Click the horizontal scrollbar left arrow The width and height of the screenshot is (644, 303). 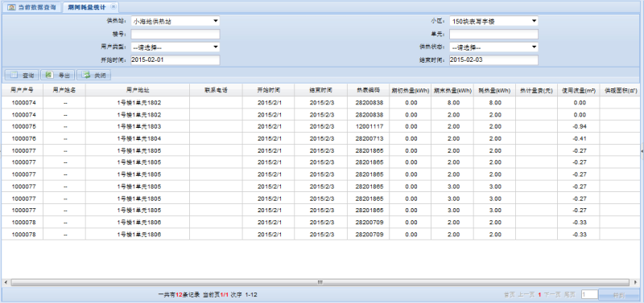[x=6, y=282]
